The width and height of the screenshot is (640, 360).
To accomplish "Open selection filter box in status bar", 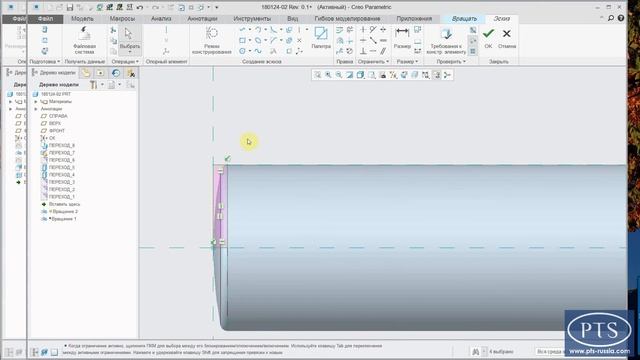I will [x=549, y=351].
